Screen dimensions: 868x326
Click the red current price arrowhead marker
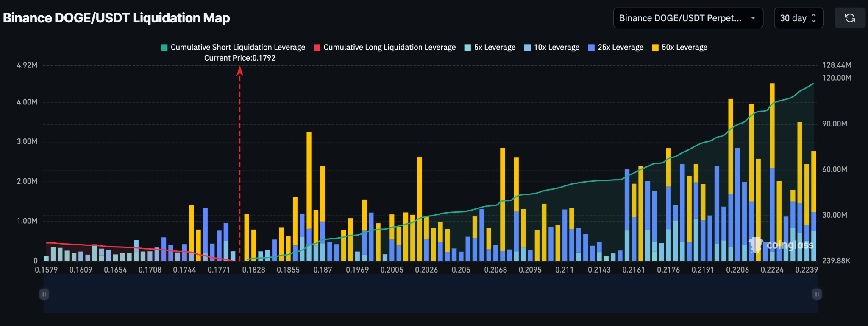point(240,71)
